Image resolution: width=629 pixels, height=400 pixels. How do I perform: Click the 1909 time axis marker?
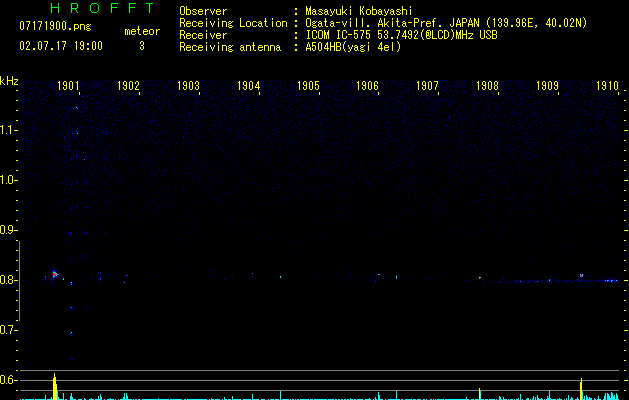548,85
